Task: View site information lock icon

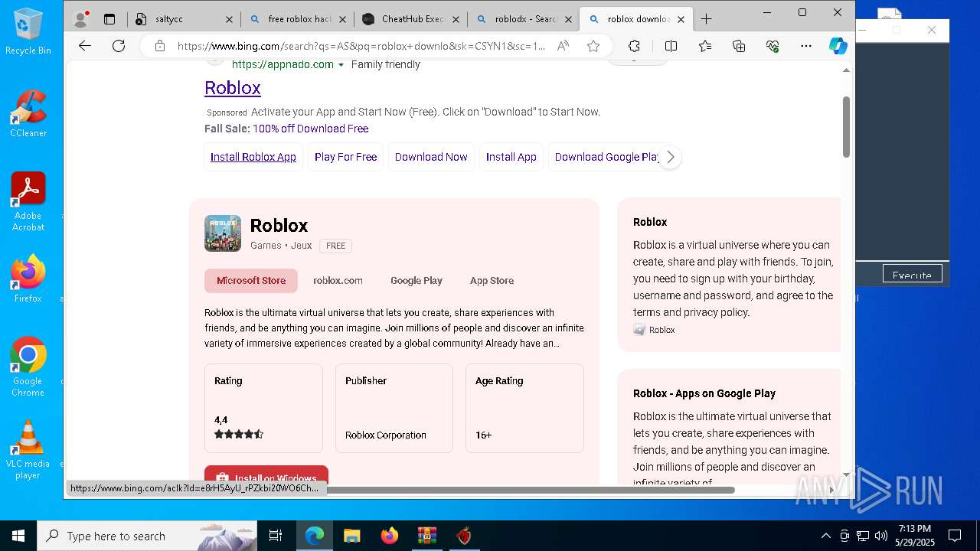Action: tap(160, 46)
